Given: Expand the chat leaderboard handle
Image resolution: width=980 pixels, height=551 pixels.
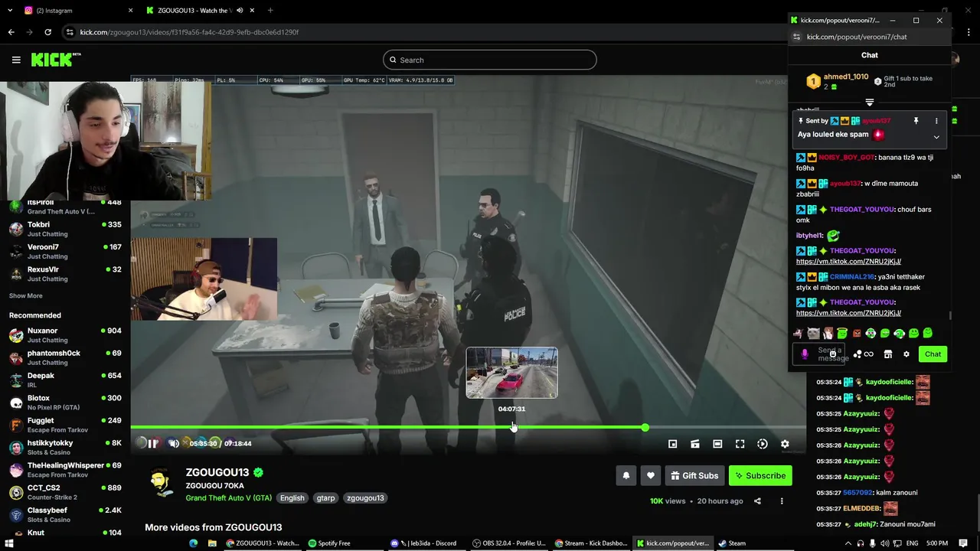Looking at the screenshot, I should pyautogui.click(x=870, y=102).
